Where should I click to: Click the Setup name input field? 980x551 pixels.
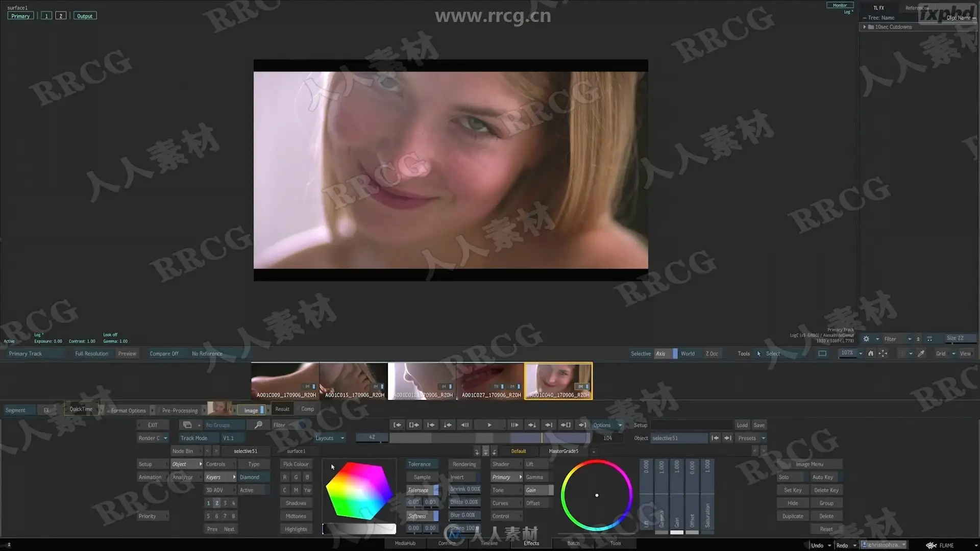click(692, 425)
